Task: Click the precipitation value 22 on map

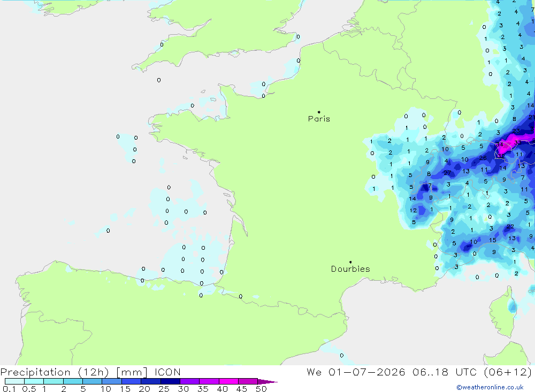Action: (x=510, y=227)
